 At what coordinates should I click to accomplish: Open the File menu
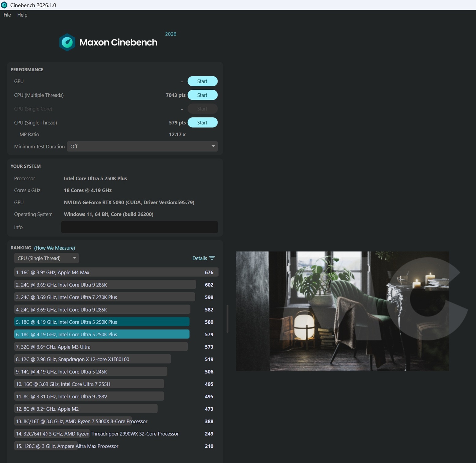[x=7, y=15]
